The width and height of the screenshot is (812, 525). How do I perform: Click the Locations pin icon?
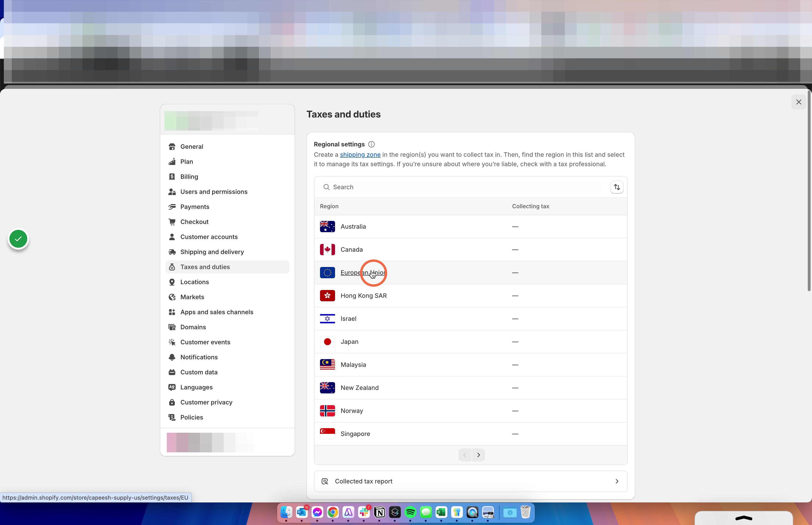click(172, 282)
